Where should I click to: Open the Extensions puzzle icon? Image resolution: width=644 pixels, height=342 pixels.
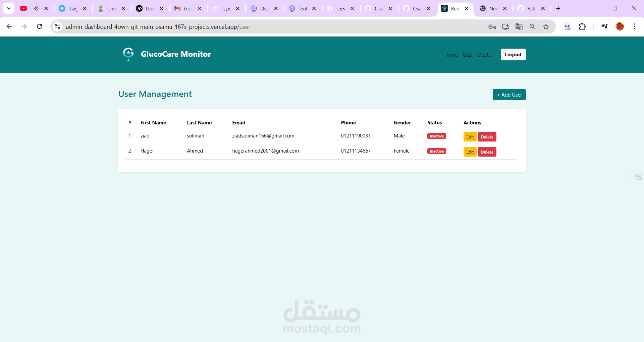click(583, 26)
